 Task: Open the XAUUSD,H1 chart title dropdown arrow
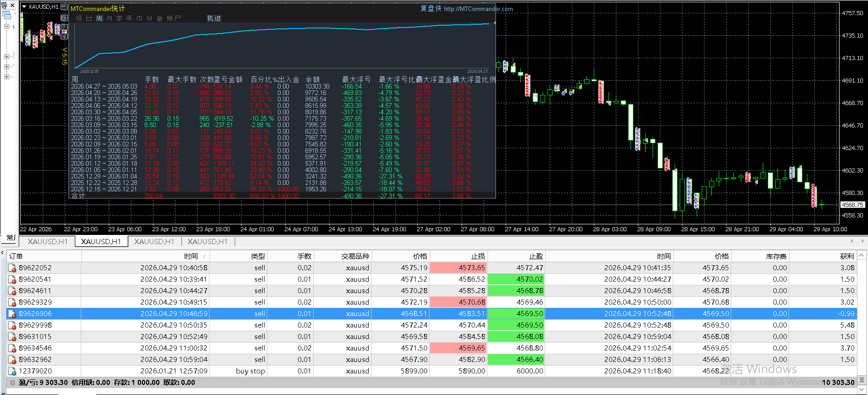click(x=24, y=7)
